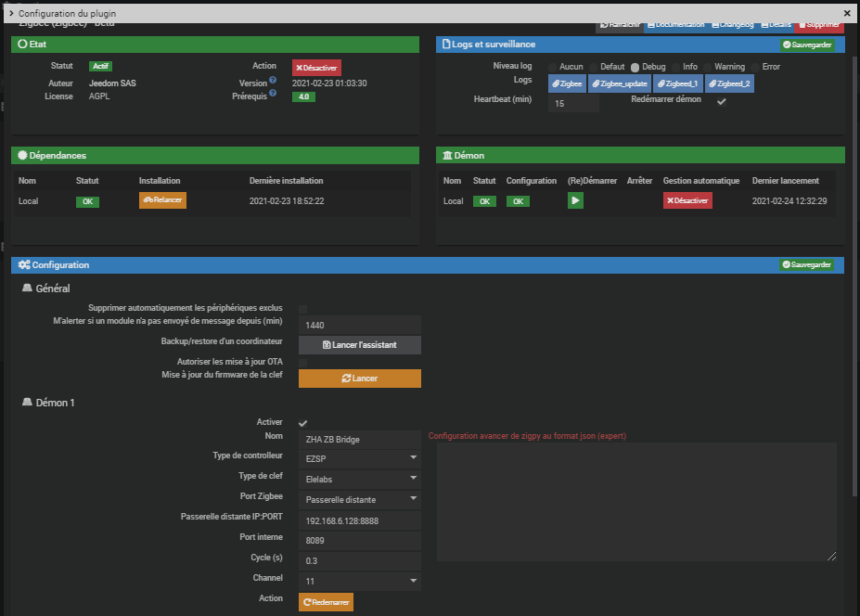Open the Zigbee log file
The height and width of the screenshot is (616, 860).
(567, 83)
